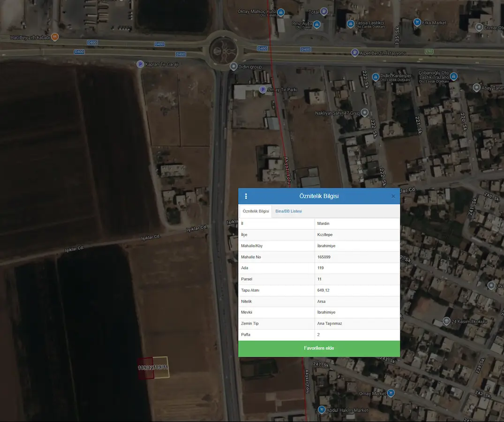Image resolution: width=504 pixels, height=422 pixels.
Task: Open the three-dot menu in Öznitelik Bilgisi header
Action: pyautogui.click(x=246, y=196)
